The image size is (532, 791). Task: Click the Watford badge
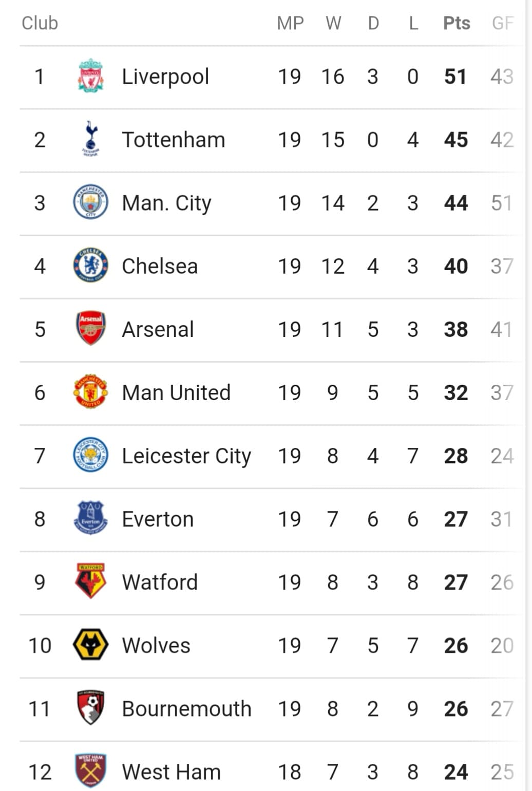tap(91, 581)
